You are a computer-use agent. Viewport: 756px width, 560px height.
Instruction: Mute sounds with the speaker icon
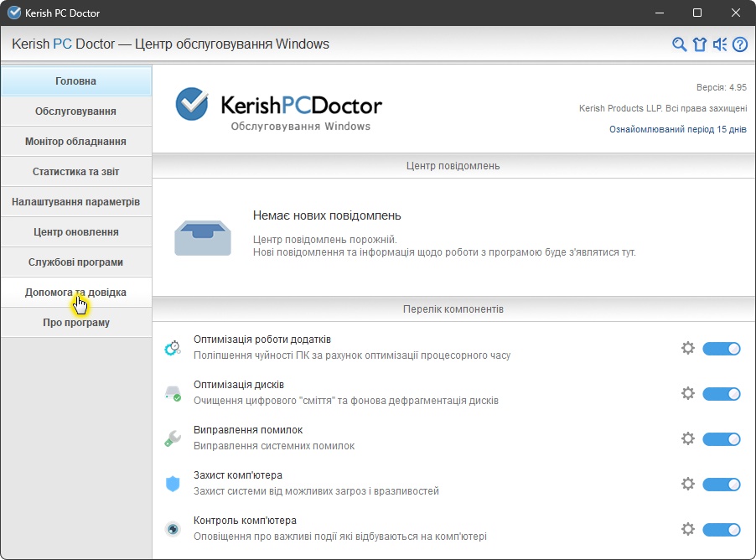point(720,44)
